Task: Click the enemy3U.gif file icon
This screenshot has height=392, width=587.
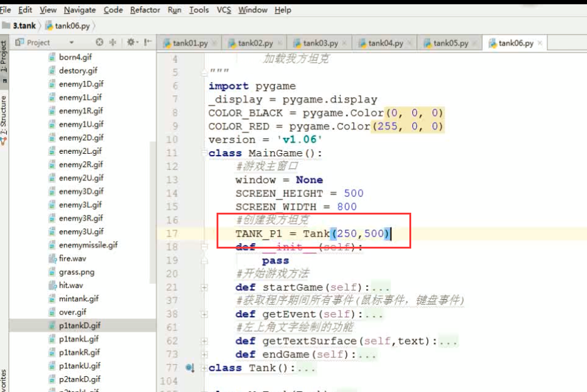Action: click(52, 232)
